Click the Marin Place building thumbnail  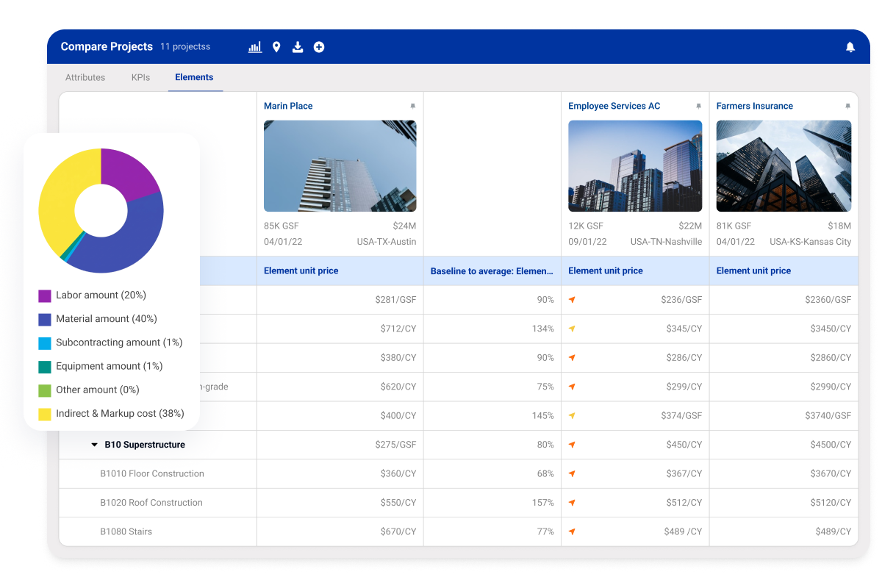[x=340, y=166]
